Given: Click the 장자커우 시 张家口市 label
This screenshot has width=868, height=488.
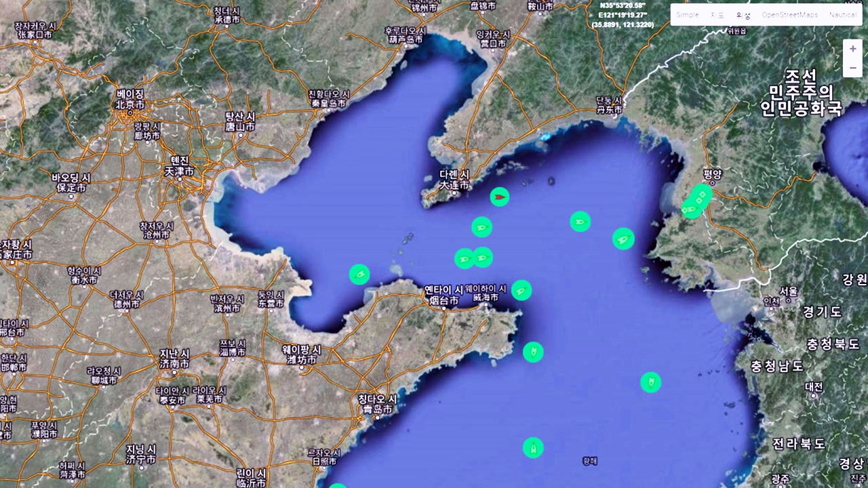Looking at the screenshot, I should coord(35,30).
